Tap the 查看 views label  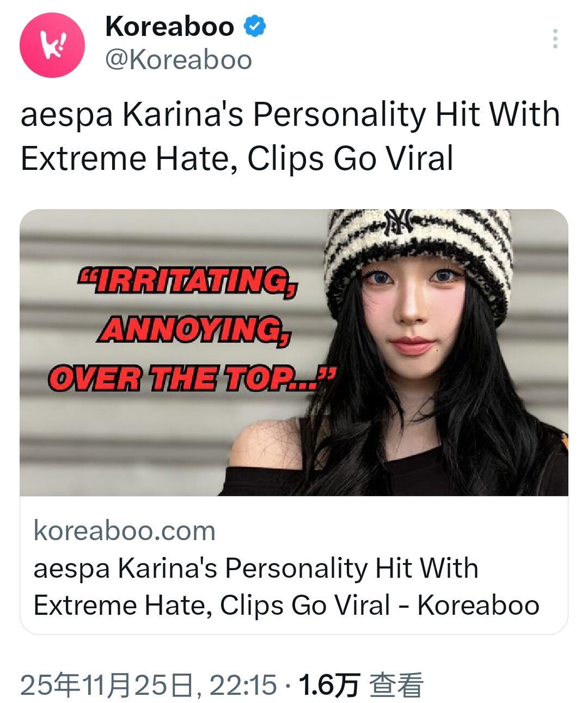coord(396,684)
